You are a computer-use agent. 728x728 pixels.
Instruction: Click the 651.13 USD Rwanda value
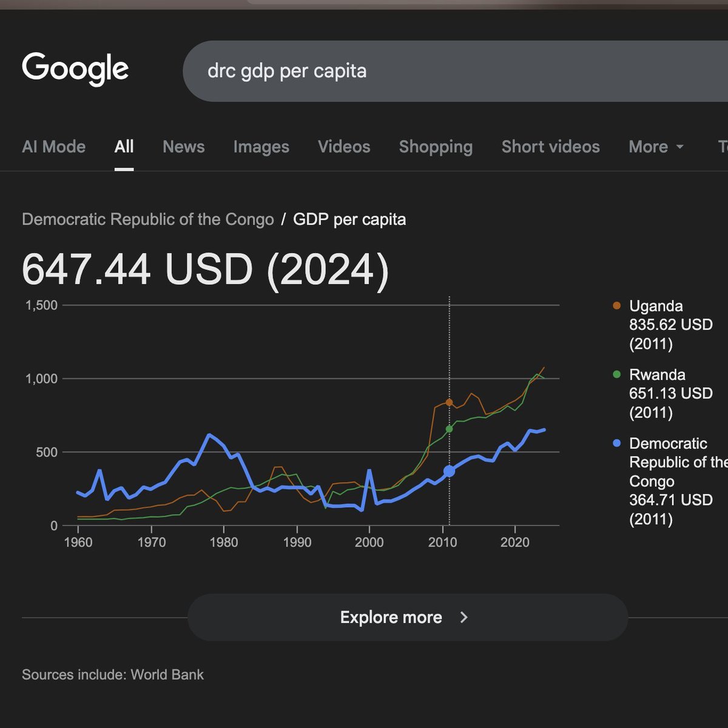pos(671,393)
